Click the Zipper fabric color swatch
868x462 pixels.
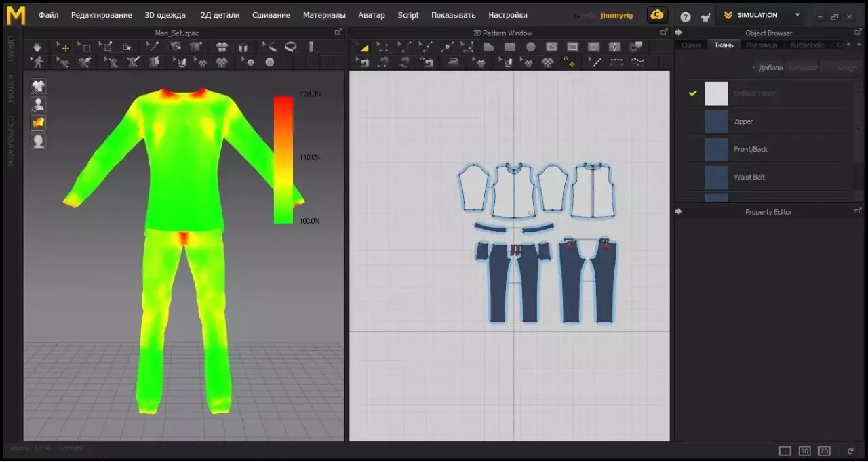point(716,121)
